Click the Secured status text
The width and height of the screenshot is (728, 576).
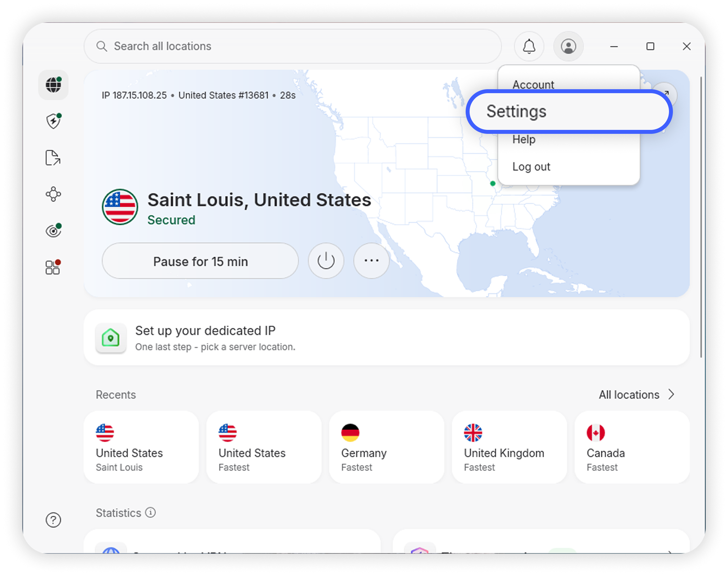(171, 220)
